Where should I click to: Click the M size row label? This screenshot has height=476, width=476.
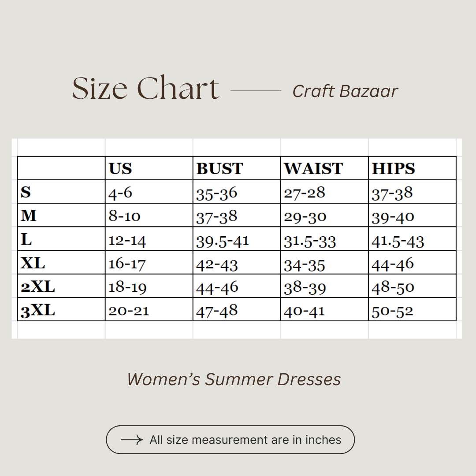pyautogui.click(x=29, y=216)
